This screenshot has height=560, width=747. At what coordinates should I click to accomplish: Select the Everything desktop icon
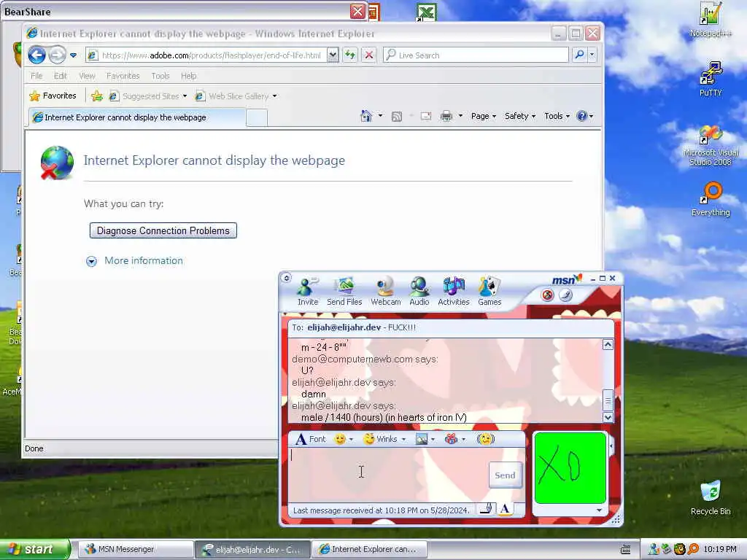(x=711, y=199)
